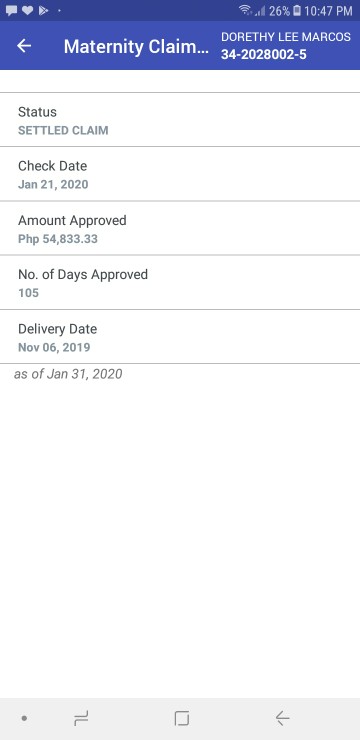
Task: Select the Maternity Claim title text
Action: (x=136, y=47)
